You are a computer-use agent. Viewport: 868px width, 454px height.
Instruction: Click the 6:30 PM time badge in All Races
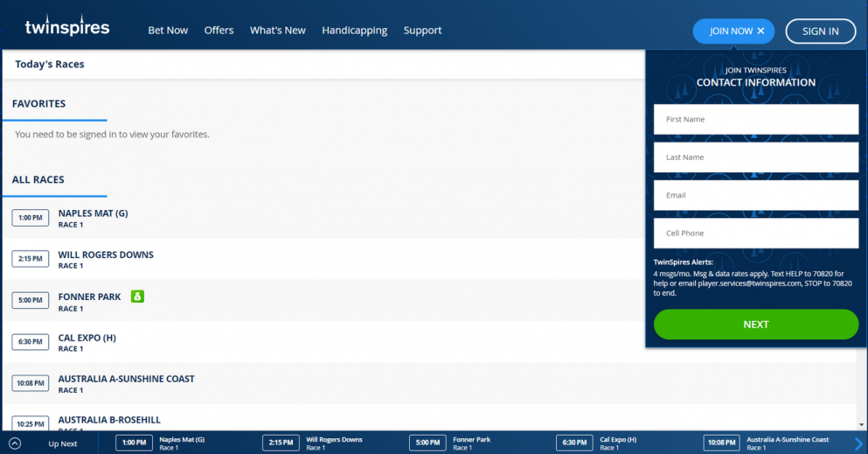click(31, 342)
